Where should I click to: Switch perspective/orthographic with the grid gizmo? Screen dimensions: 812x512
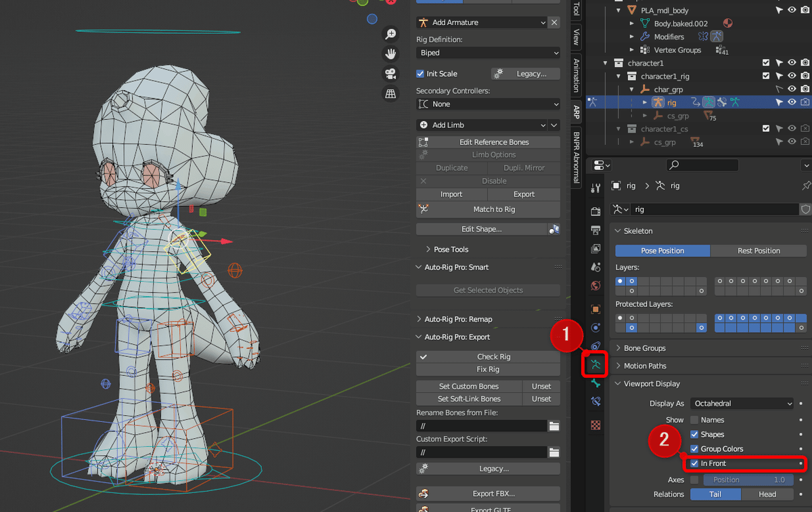pos(390,94)
